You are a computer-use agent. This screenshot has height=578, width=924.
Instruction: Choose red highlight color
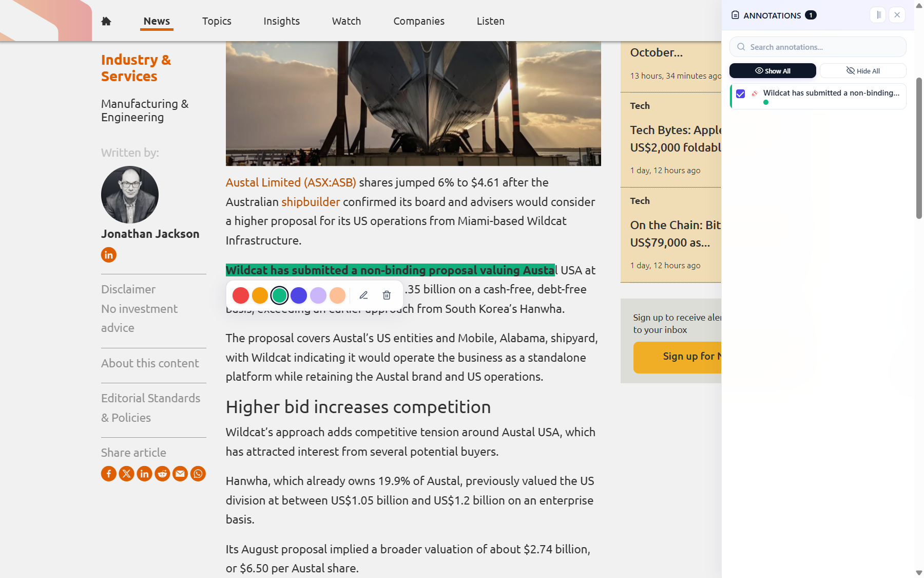(x=241, y=295)
